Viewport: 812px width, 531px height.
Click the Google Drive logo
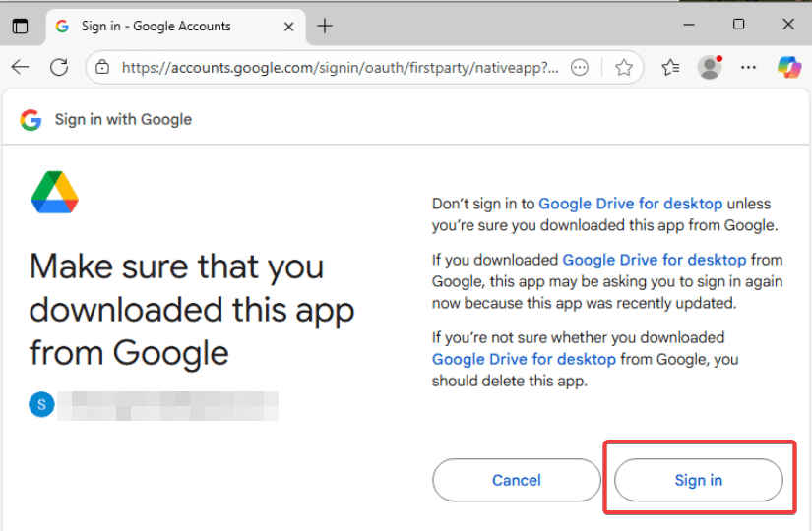[54, 192]
